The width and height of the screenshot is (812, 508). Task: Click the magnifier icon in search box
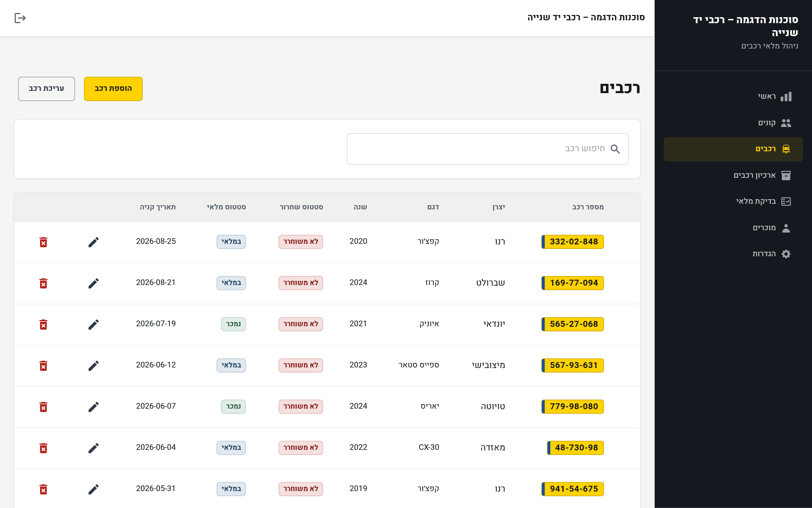[x=615, y=149]
